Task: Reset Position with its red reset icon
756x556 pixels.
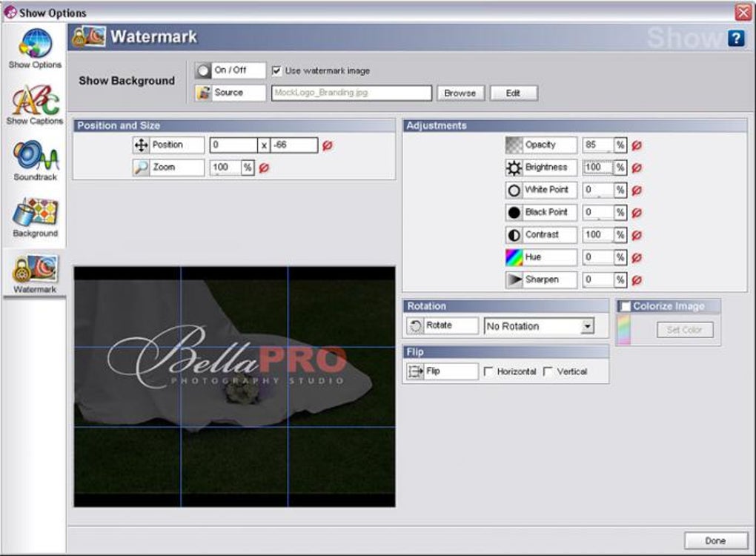Action: coord(328,145)
